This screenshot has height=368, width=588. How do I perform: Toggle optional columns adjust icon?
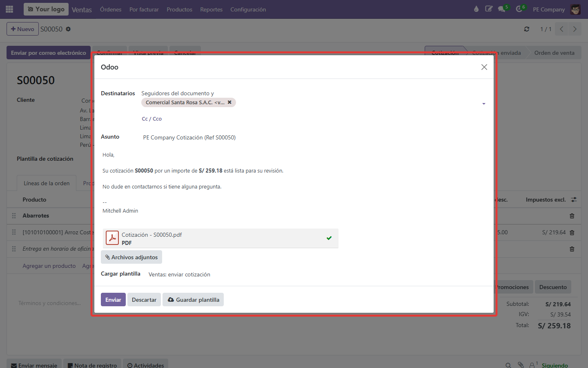pyautogui.click(x=574, y=200)
